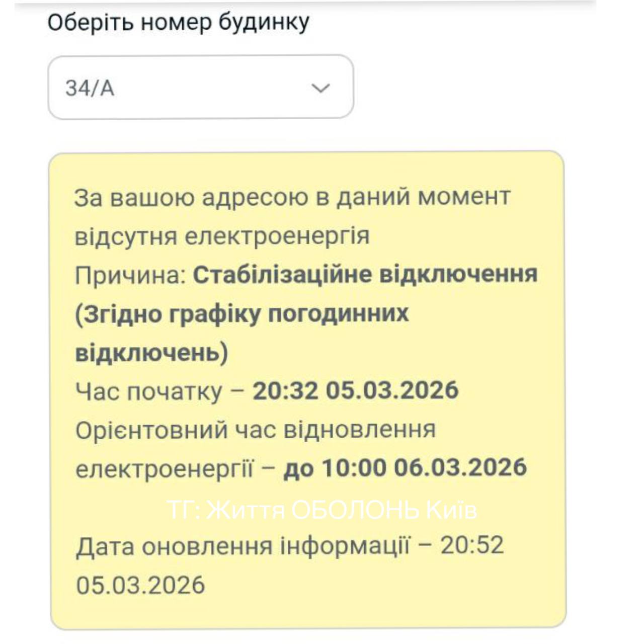Click the bold 'відключень)' word
The width and height of the screenshot is (644, 644).
coord(151,352)
